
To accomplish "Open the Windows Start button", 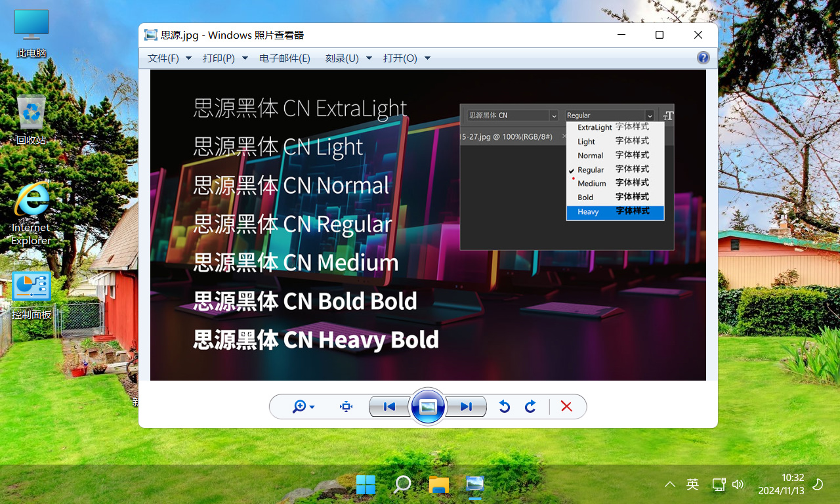I will point(366,485).
